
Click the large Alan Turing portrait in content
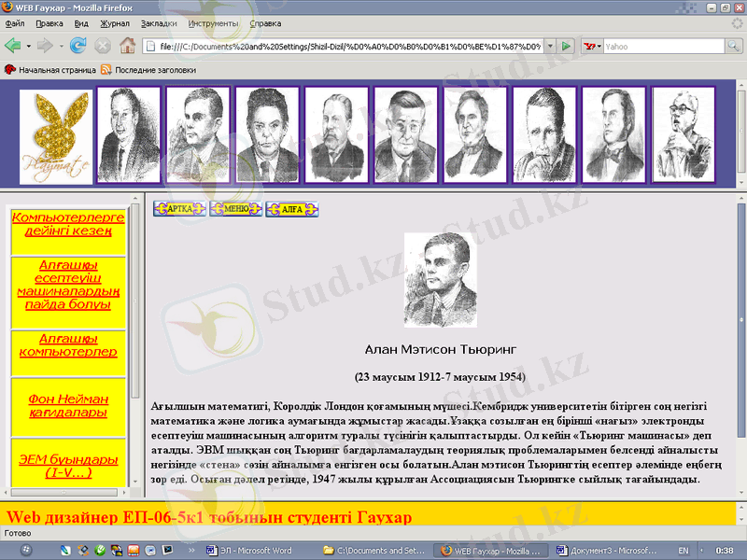[441, 280]
